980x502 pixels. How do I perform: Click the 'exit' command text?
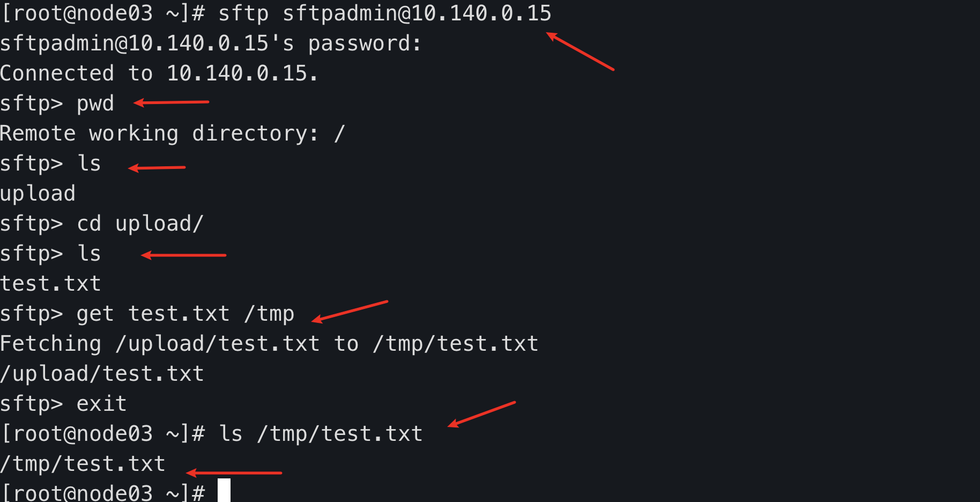(101, 404)
